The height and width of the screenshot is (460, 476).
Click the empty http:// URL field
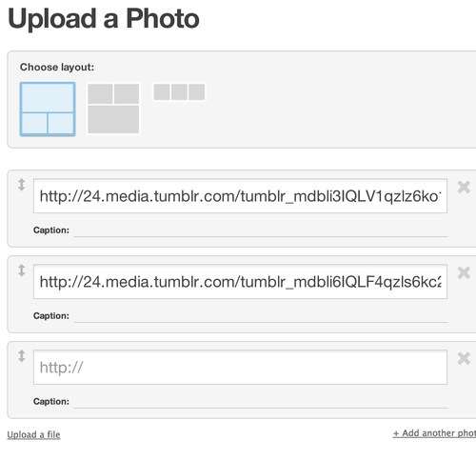point(240,368)
